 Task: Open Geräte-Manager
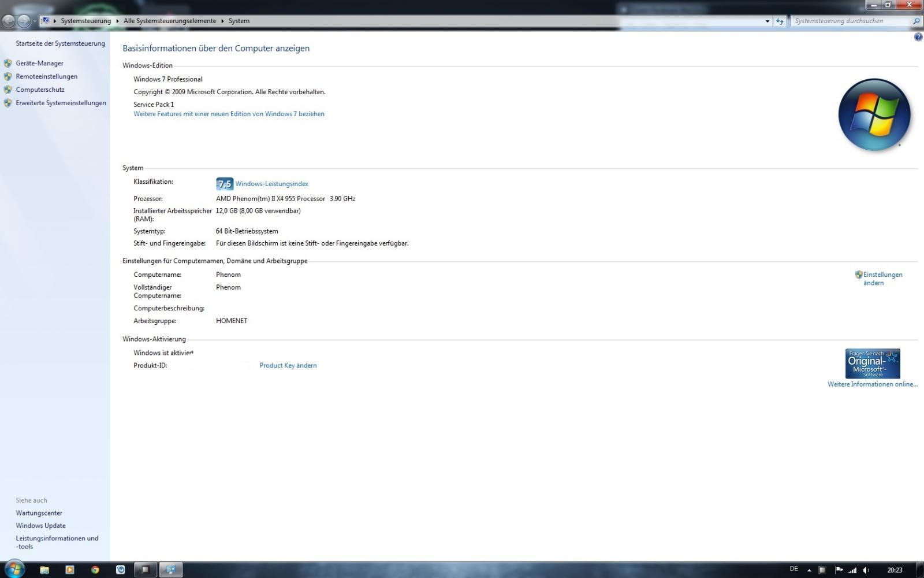39,63
